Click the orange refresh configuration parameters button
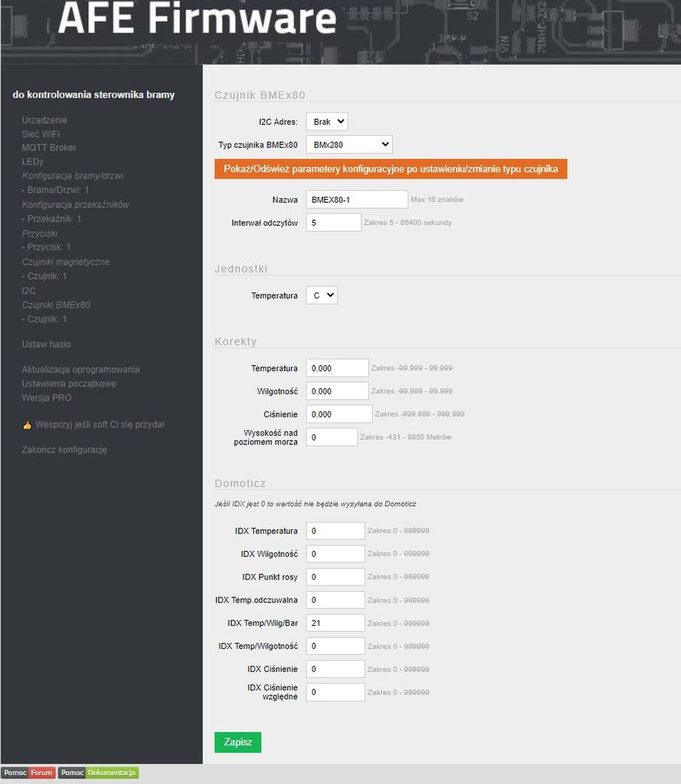The image size is (681, 784). click(391, 169)
